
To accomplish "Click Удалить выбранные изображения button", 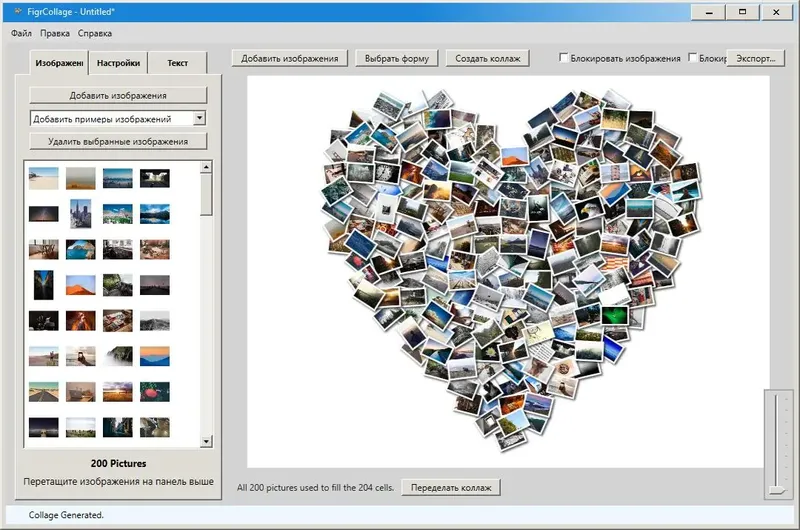I will tap(118, 141).
